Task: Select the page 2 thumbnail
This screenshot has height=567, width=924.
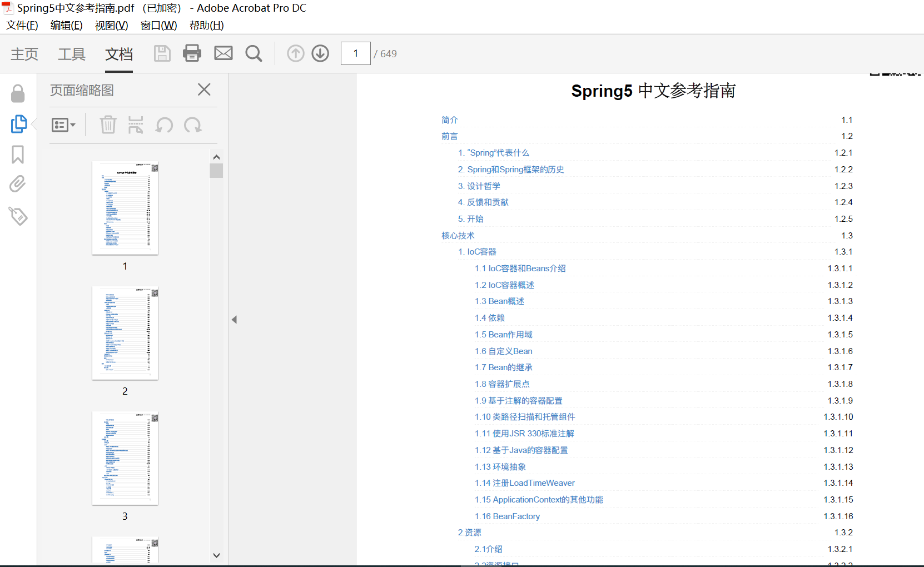Action: [x=125, y=334]
